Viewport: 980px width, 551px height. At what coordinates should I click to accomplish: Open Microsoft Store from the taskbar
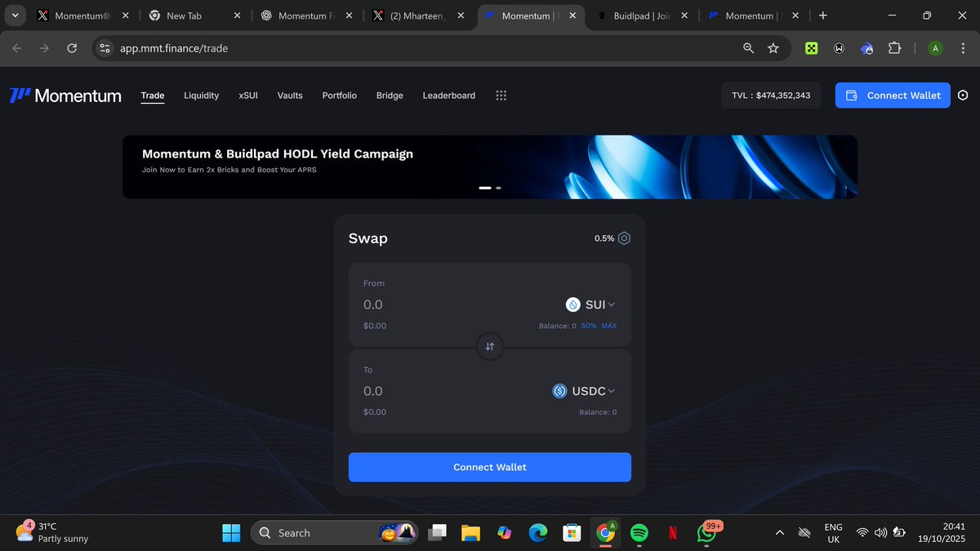click(572, 533)
